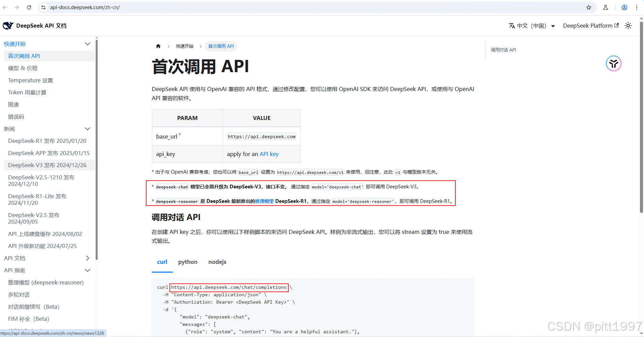Expand the API 文档 sidebar section
Image resolution: width=644 pixels, height=337 pixels.
point(88,258)
